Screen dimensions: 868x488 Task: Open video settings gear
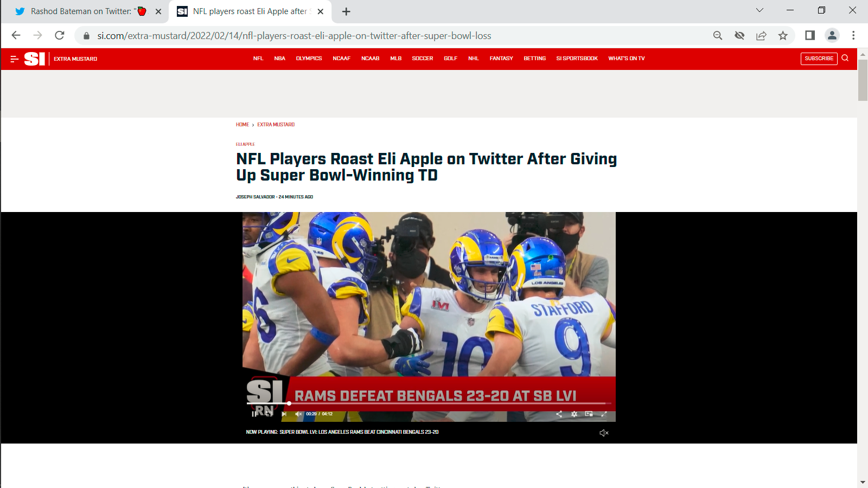(x=574, y=414)
